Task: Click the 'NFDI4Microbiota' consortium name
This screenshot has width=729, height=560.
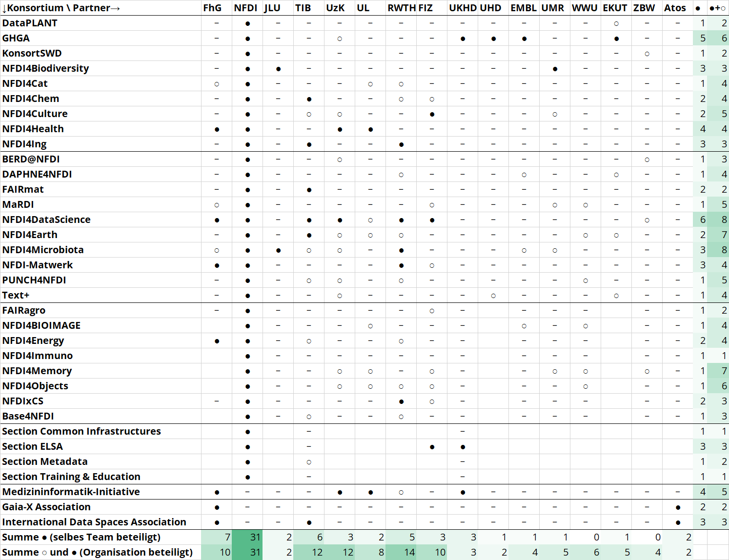Action: 43,250
